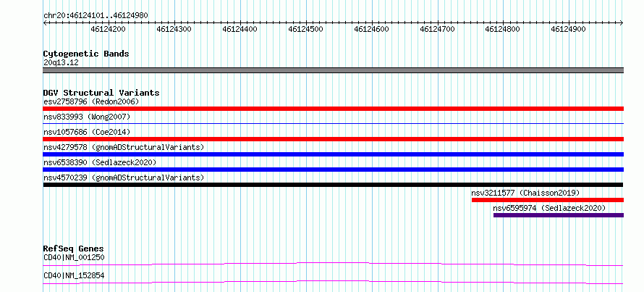
Task: Open variant nsv4570239 gnomAD label
Action: [x=124, y=178]
